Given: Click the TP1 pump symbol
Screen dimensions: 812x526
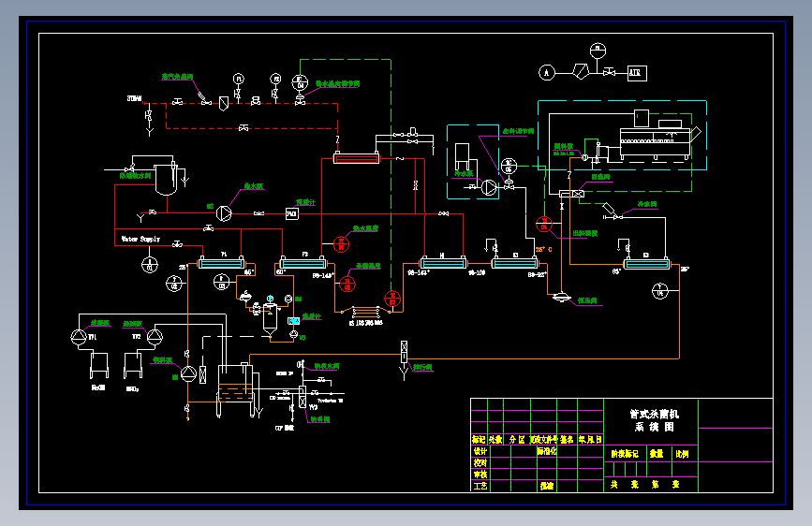Looking at the screenshot, I should (79, 337).
